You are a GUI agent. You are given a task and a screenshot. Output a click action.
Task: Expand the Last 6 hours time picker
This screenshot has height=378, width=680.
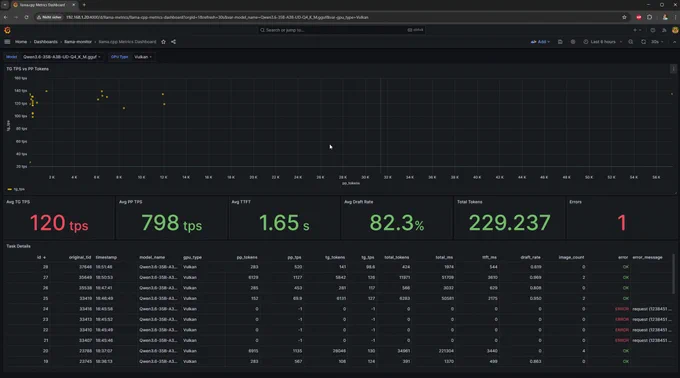coord(602,42)
